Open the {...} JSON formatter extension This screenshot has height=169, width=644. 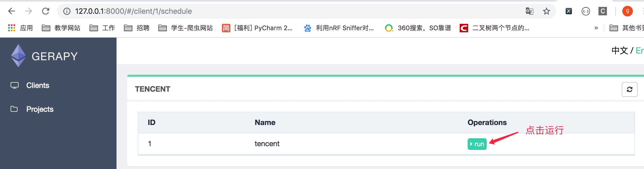click(585, 11)
